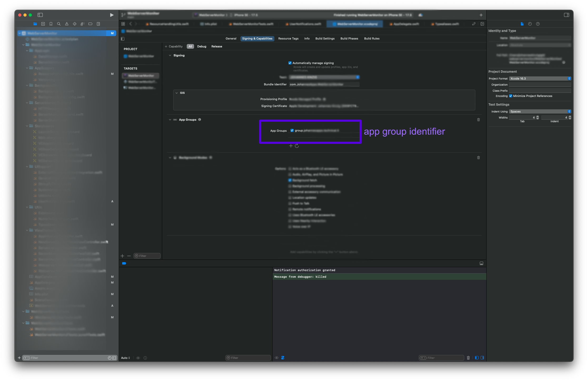Screen dimensions: 588x381
Task: Open the Bookmark navigator
Action: coord(51,24)
